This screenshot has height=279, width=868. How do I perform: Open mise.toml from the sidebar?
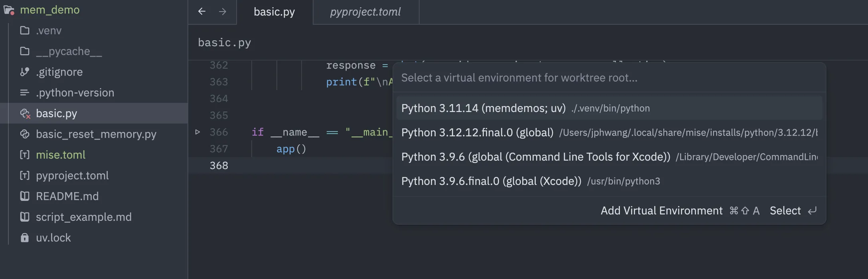click(94, 155)
